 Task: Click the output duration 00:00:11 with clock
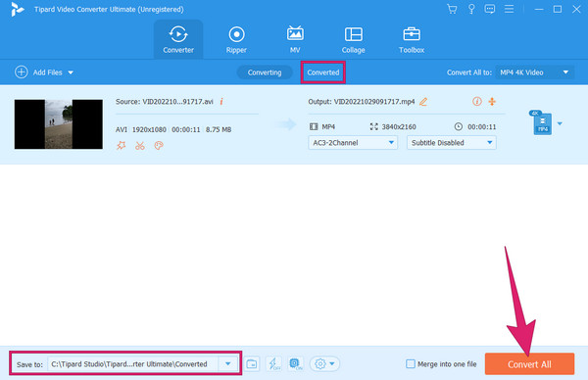475,126
